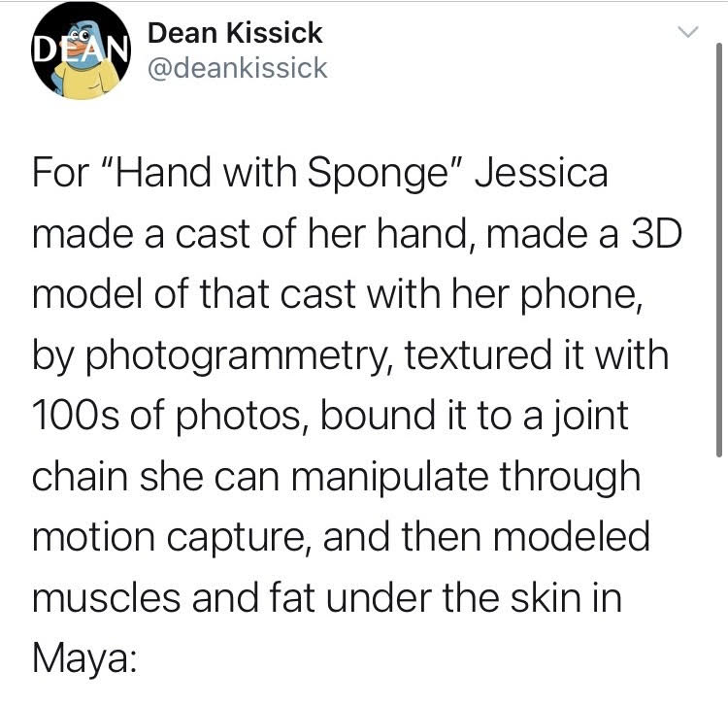Open the @deankissick handle link
This screenshot has height=705, width=728.
click(237, 68)
